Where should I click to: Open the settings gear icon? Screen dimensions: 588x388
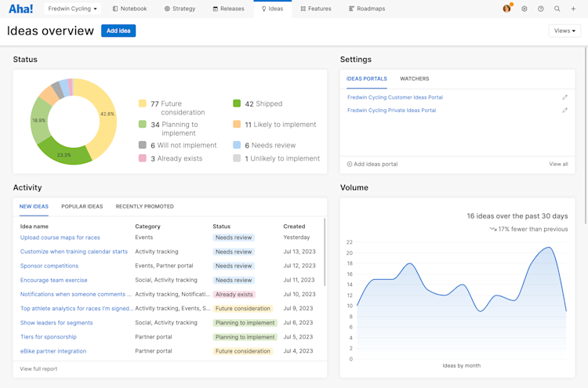coord(524,9)
